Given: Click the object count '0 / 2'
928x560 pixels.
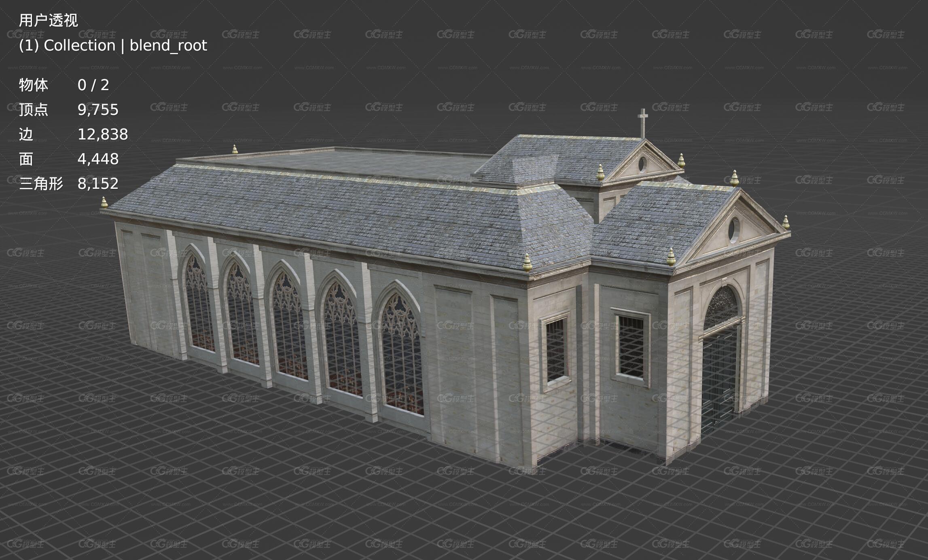Looking at the screenshot, I should 93,85.
